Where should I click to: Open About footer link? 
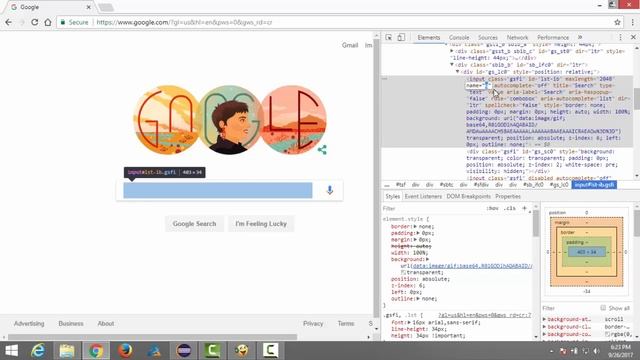106,324
